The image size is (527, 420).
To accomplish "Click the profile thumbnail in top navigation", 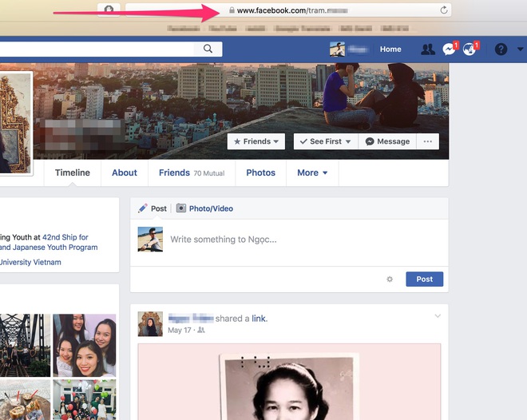I will point(337,49).
